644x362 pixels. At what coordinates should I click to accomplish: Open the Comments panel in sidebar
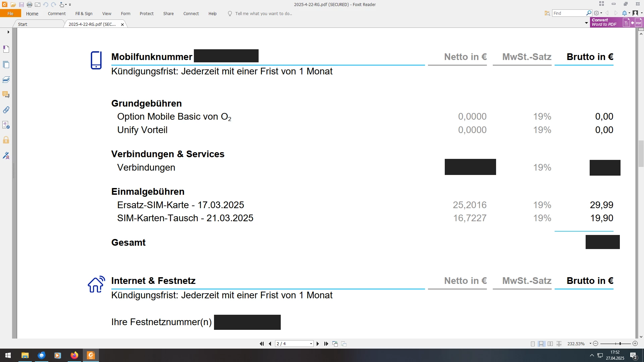coord(6,95)
